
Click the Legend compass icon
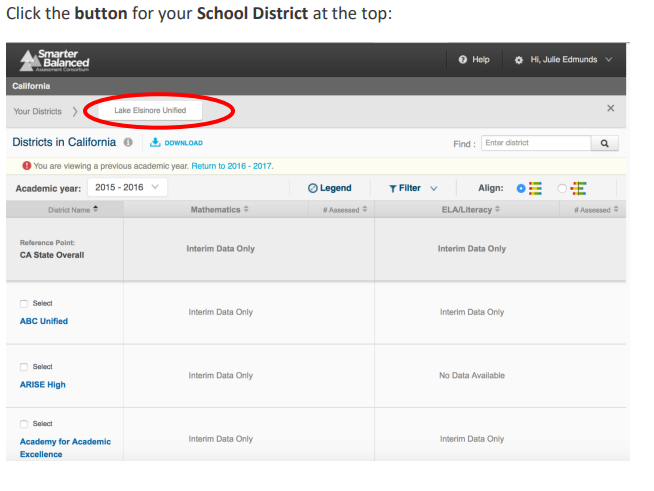pos(312,188)
